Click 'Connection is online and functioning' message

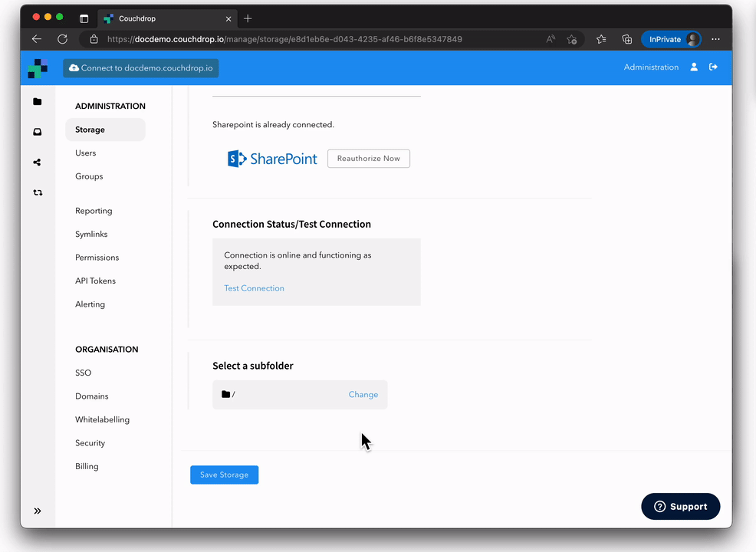point(297,261)
